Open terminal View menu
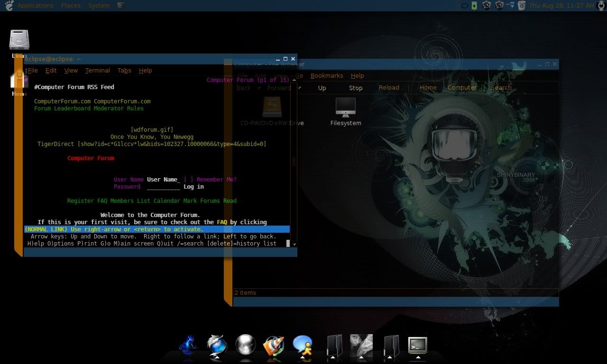The width and height of the screenshot is (607, 364). click(x=71, y=70)
